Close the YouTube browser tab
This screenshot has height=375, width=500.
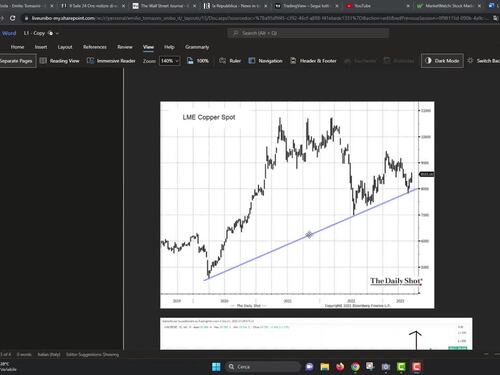pyautogui.click(x=408, y=6)
